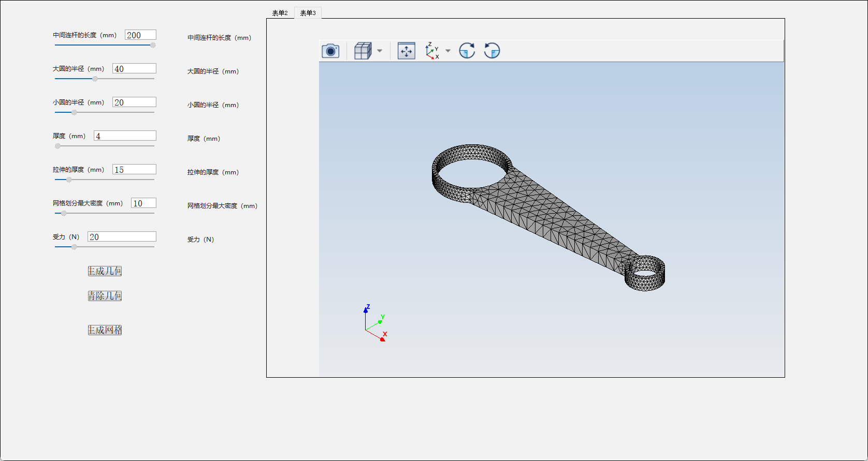The height and width of the screenshot is (461, 868).
Task: Take a snapshot with the camera icon
Action: pyautogui.click(x=330, y=51)
